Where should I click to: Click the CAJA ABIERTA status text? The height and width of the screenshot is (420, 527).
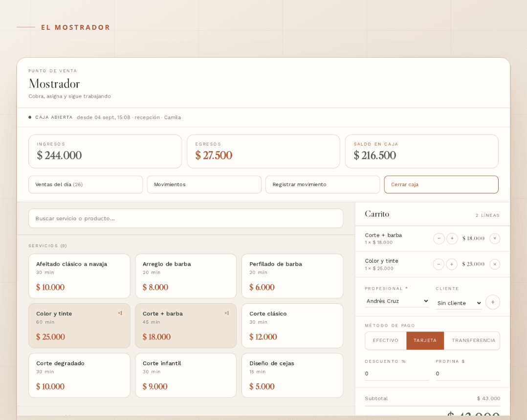[x=54, y=117]
